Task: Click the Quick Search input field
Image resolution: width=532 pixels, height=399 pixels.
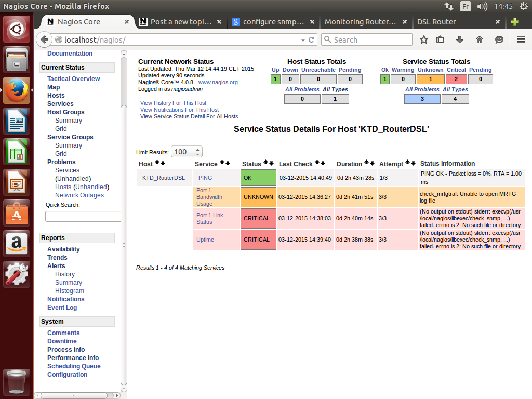Action: click(x=82, y=216)
